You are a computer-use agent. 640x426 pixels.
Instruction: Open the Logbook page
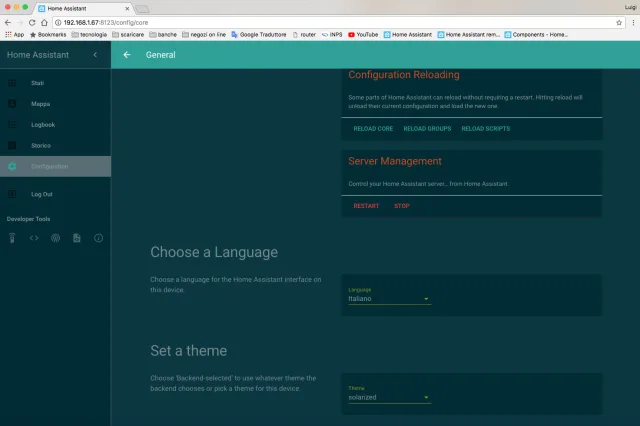pyautogui.click(x=42, y=125)
